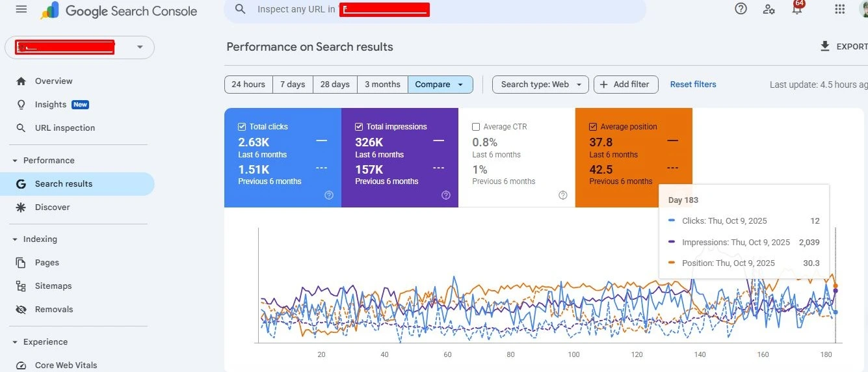Open Overview in sidebar
Image resolution: width=868 pixels, height=372 pixels.
(x=53, y=81)
